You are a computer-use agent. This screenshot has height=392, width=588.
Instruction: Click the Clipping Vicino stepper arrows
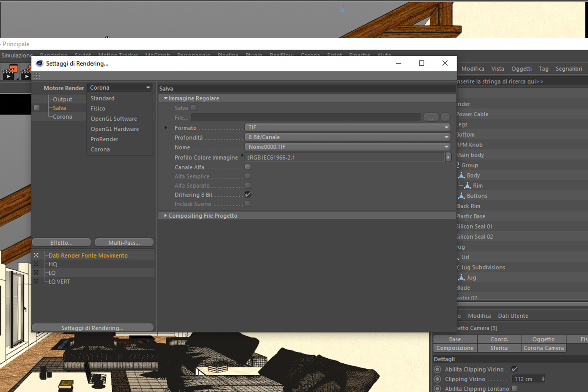[x=543, y=379]
